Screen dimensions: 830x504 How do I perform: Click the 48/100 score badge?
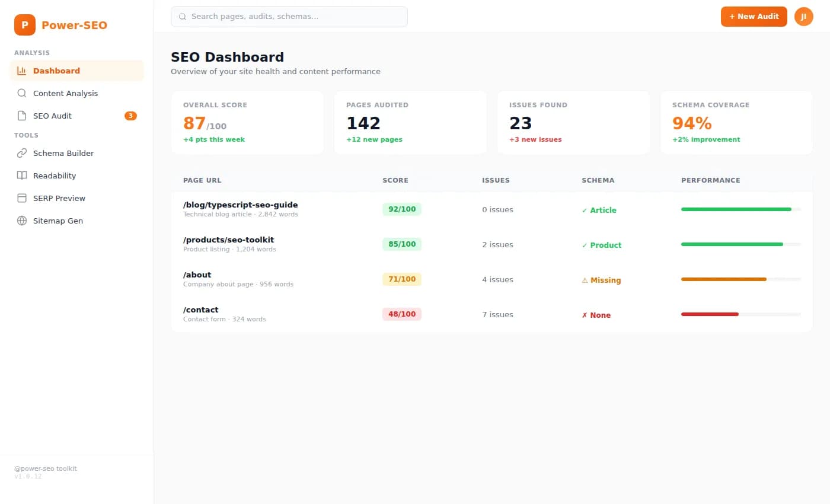coord(402,314)
